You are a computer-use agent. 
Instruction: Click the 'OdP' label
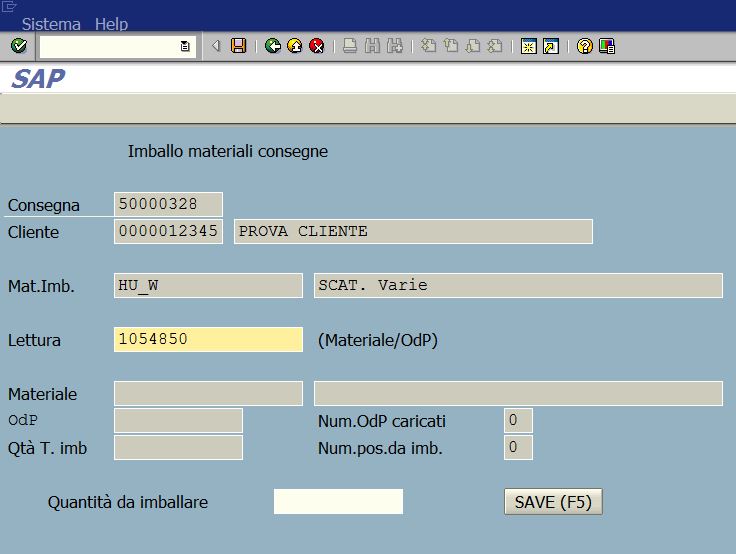[23, 420]
